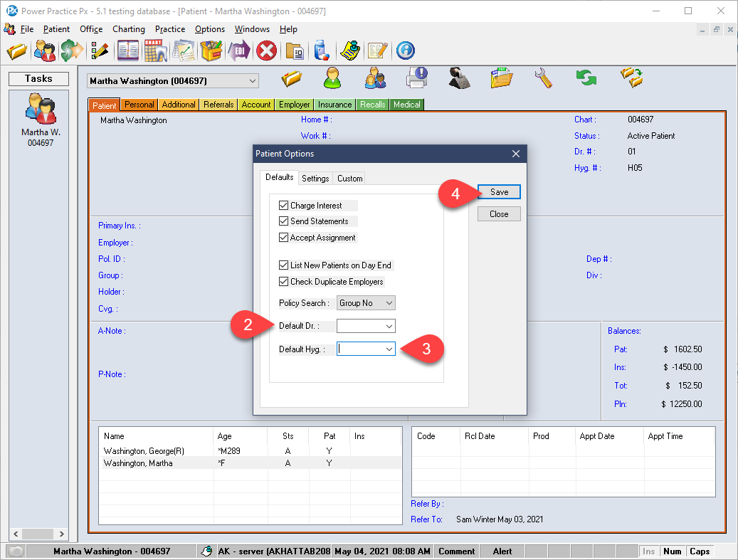738x560 pixels.
Task: Open the Options menu
Action: pos(210,29)
